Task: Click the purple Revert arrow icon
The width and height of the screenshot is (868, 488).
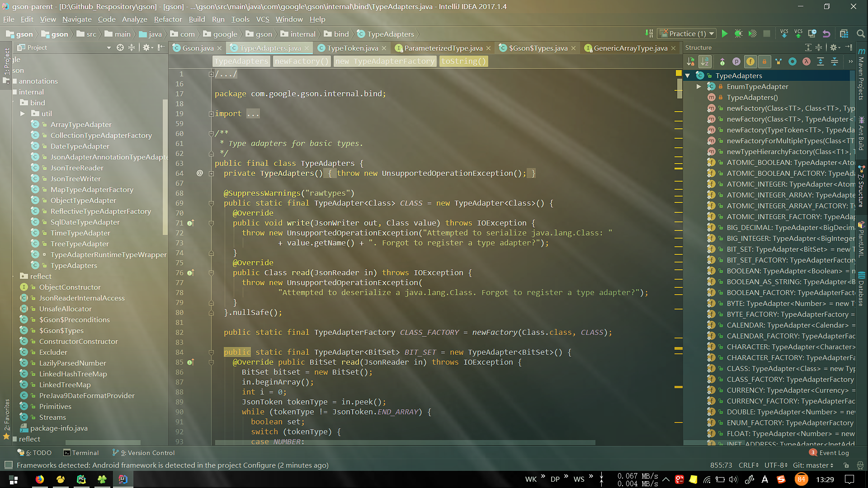Action: 826,34
